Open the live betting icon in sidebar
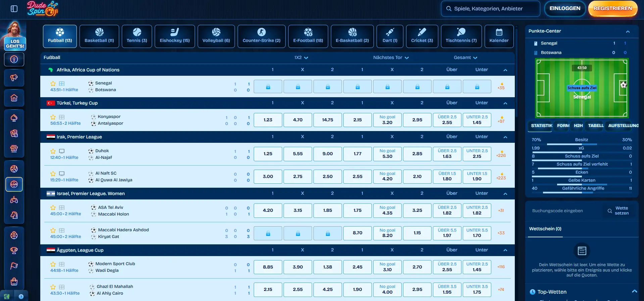 click(x=14, y=184)
